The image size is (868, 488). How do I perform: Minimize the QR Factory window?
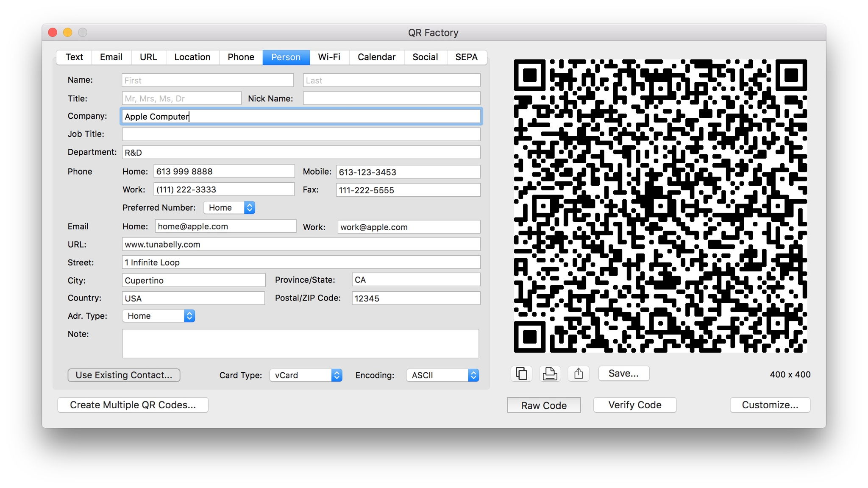[68, 32]
